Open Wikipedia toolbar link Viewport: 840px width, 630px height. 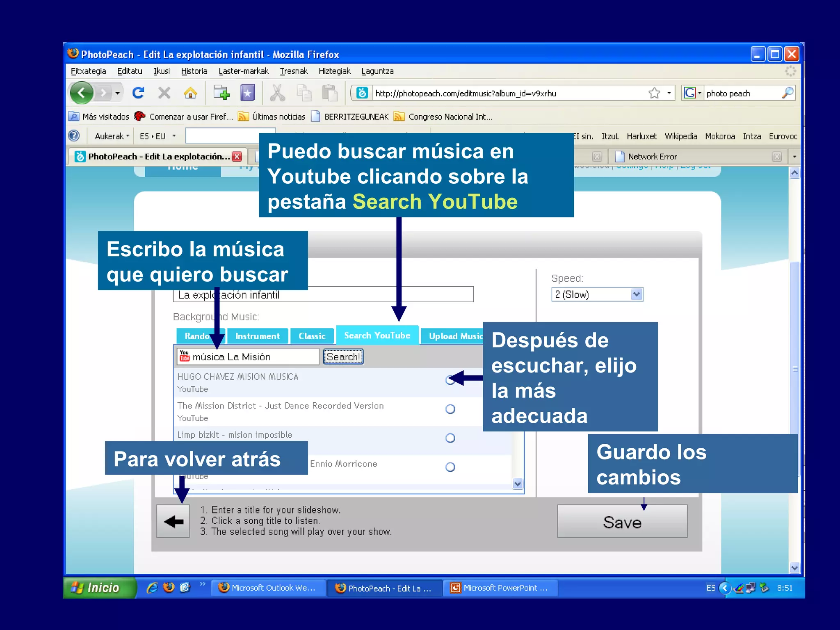pyautogui.click(x=681, y=136)
